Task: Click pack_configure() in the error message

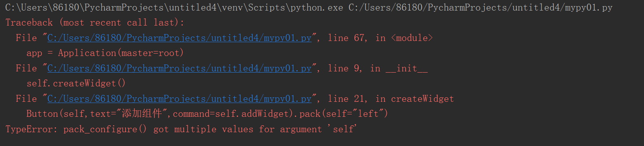Action: click(x=105, y=129)
